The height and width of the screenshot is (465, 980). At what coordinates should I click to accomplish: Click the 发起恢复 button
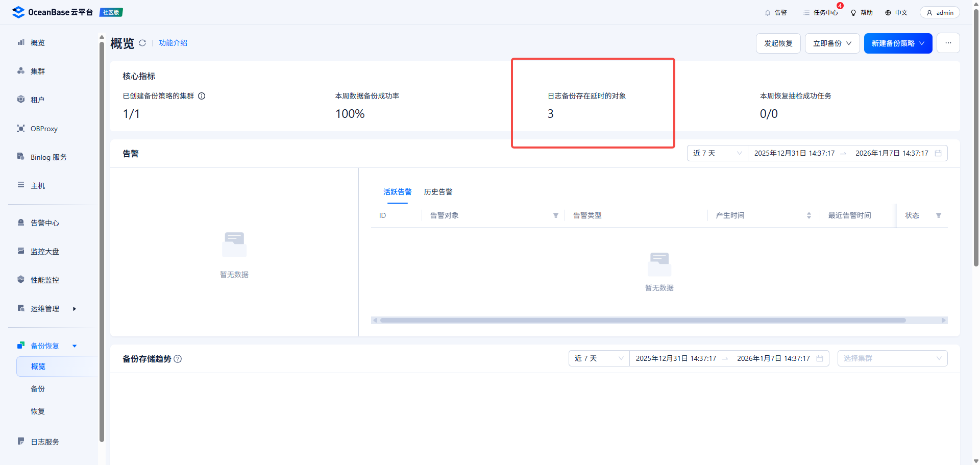click(x=778, y=43)
